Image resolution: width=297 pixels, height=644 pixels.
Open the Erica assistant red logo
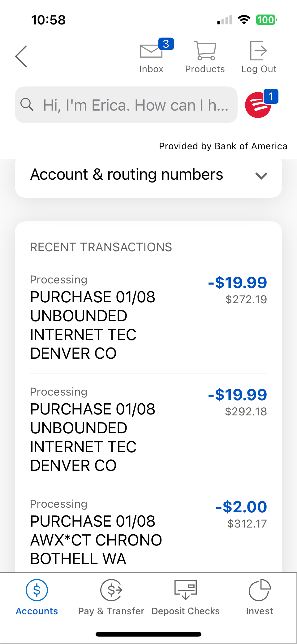pyautogui.click(x=258, y=105)
